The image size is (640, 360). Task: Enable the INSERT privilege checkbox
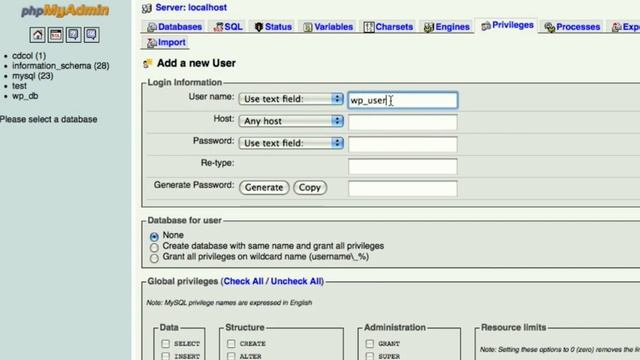pyautogui.click(x=165, y=356)
